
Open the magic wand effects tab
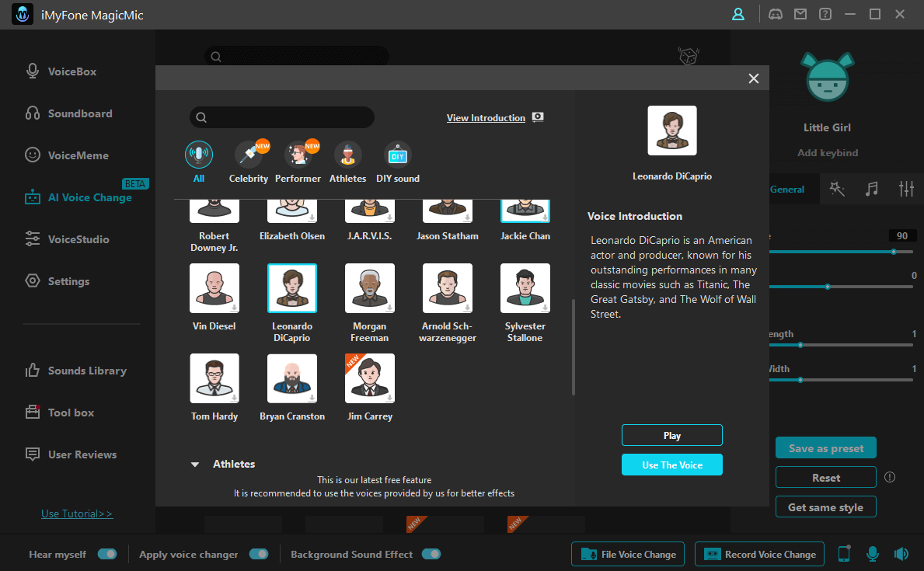coord(837,189)
